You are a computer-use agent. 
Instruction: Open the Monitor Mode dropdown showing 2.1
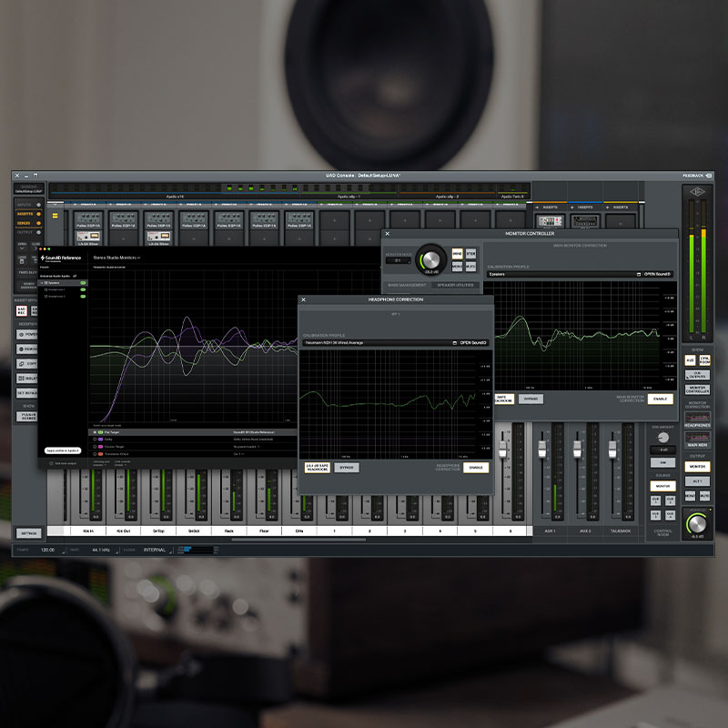pyautogui.click(x=398, y=261)
